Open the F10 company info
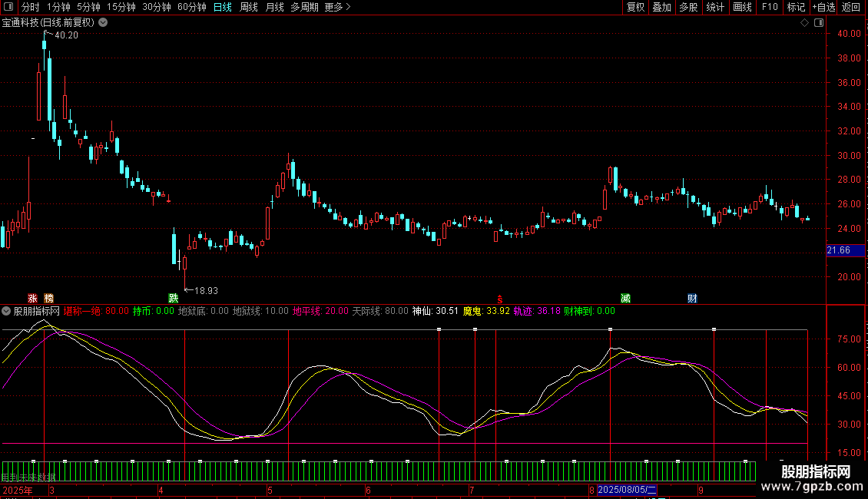 (x=770, y=7)
